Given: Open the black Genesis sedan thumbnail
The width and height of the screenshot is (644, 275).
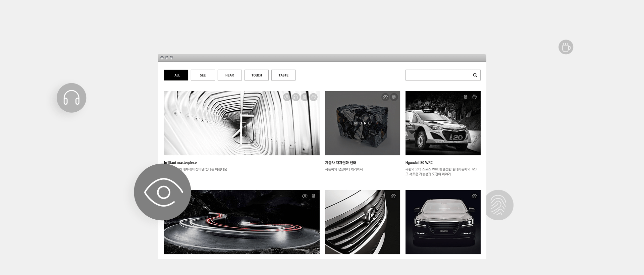Looking at the screenshot, I should pyautogui.click(x=443, y=222).
